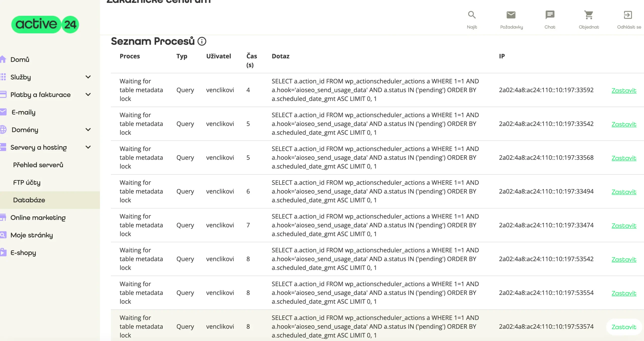The image size is (644, 341).
Task: Select Databáze in the sidebar
Action: pos(29,200)
